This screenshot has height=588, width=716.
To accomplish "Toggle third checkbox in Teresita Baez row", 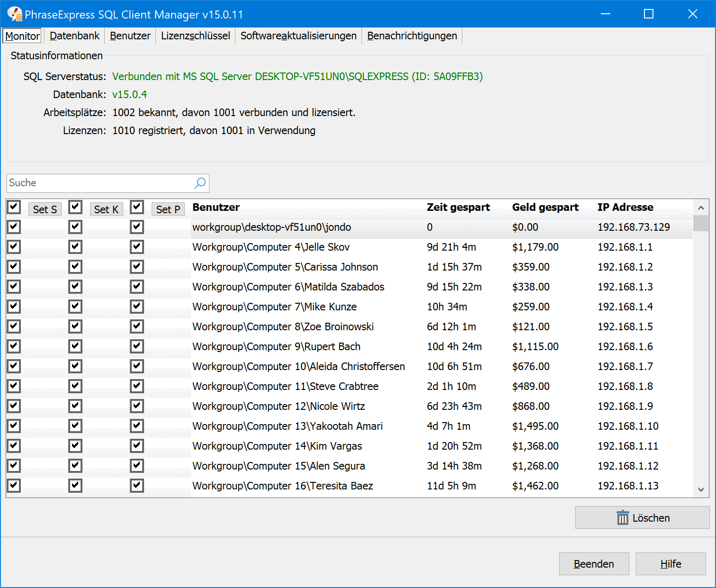I will pos(137,486).
